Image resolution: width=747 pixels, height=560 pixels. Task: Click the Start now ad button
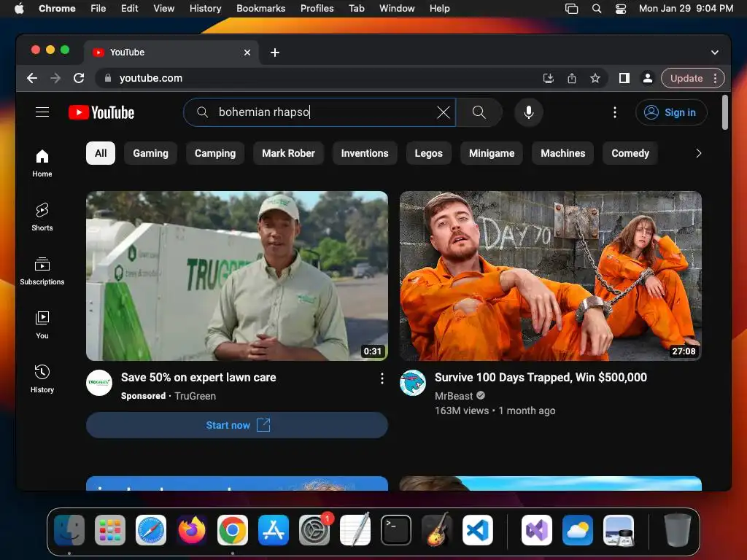(237, 425)
